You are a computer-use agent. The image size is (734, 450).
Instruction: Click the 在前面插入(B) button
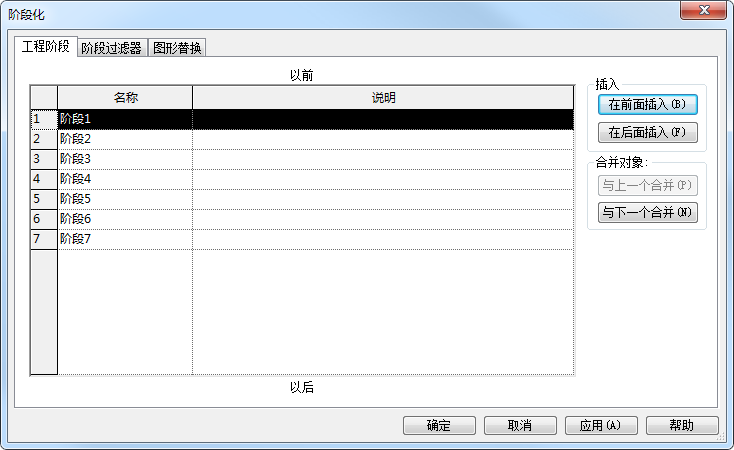(647, 104)
